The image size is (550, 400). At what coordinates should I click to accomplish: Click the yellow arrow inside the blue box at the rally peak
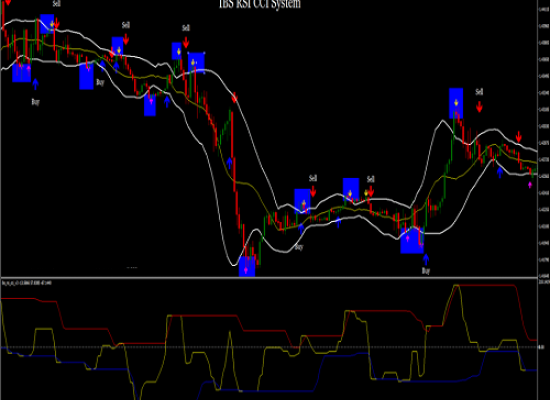456,103
